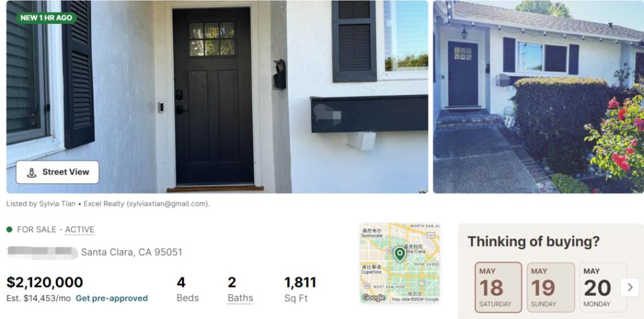Click the Google logo on map thumbnail
The width and height of the screenshot is (644, 319).
374,298
